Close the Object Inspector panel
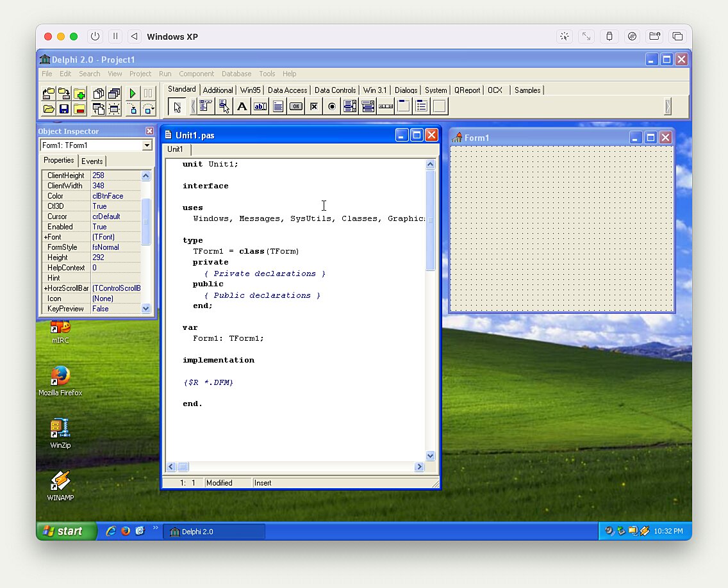The image size is (728, 588). coord(149,131)
